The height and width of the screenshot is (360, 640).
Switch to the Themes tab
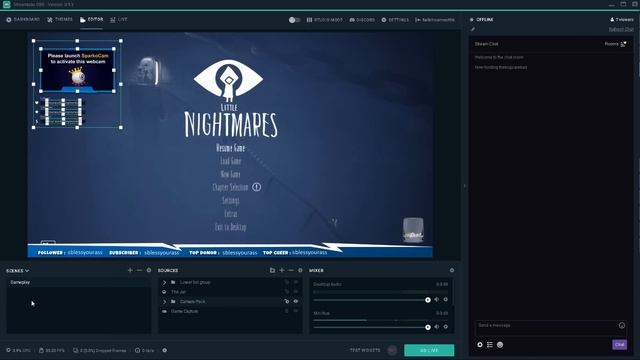60,20
